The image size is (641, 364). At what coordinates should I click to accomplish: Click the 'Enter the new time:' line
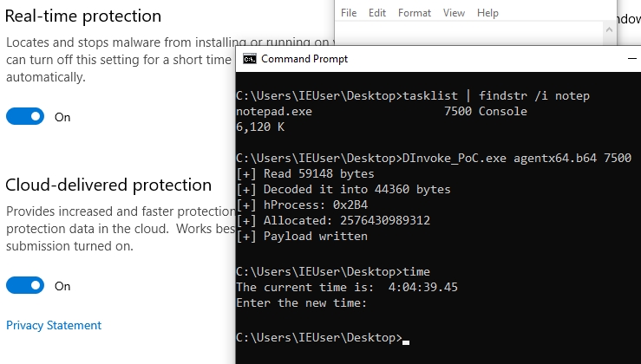tap(302, 303)
